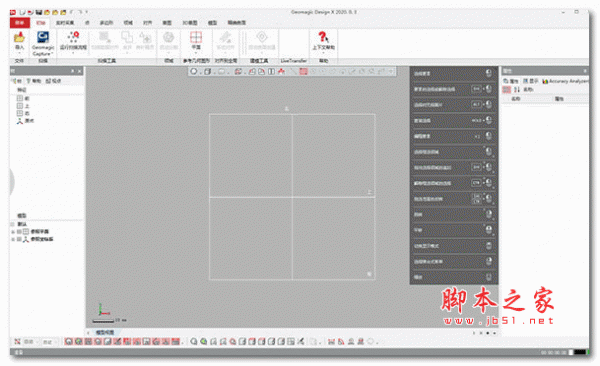Click the first circular icon in the viewport top toolbar
Screen dimensions: 600x366
tap(194, 72)
